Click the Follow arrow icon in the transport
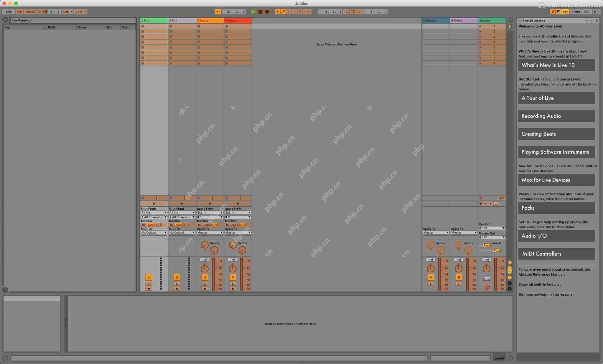 (218, 12)
